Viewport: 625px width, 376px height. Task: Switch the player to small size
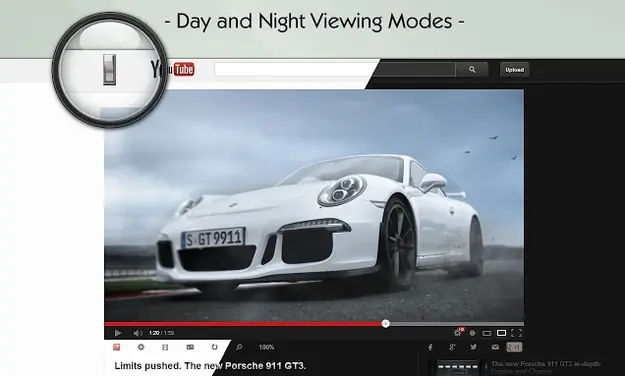tap(487, 333)
